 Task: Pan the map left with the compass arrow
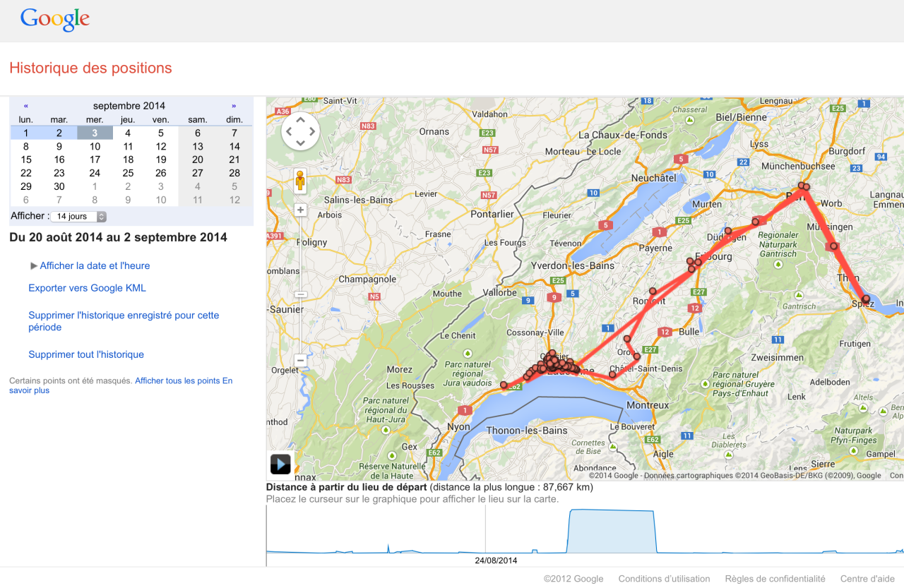point(289,131)
